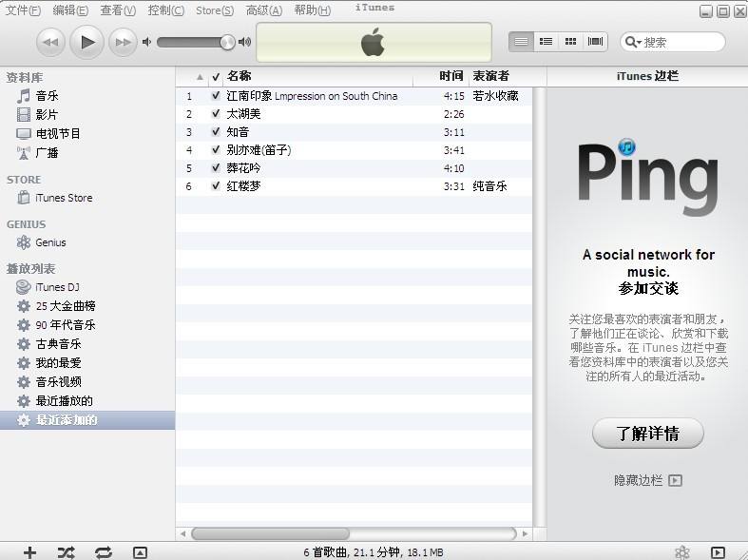Screen dimensions: 748x560
Task: Click the 了解详情 button
Action: coord(648,434)
